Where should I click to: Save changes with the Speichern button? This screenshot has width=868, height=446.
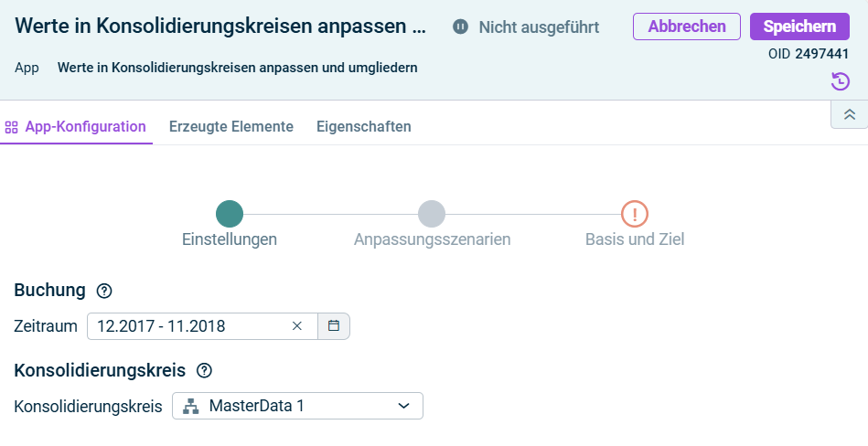799,27
